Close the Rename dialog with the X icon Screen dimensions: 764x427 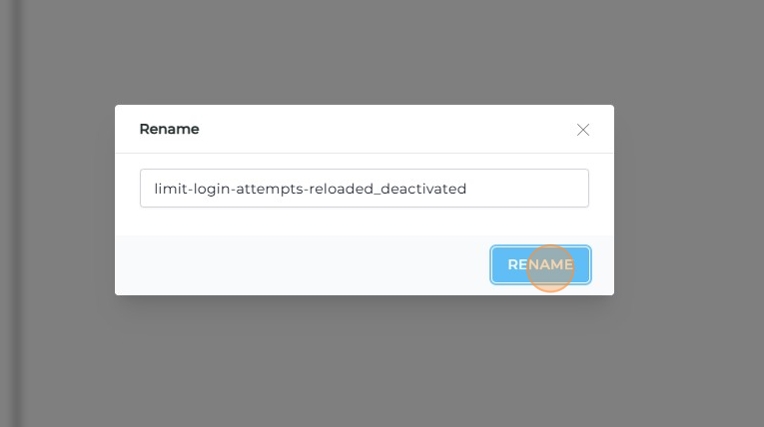[583, 130]
